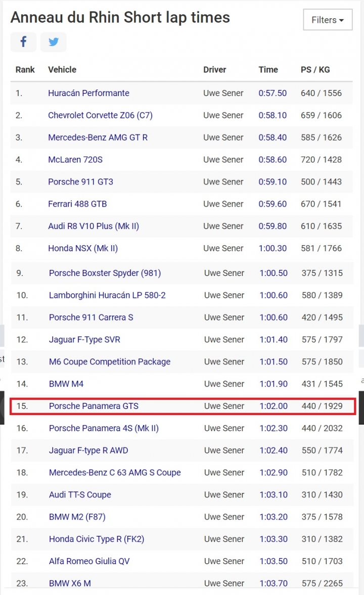Share the page via Facebook icon

coord(24,41)
